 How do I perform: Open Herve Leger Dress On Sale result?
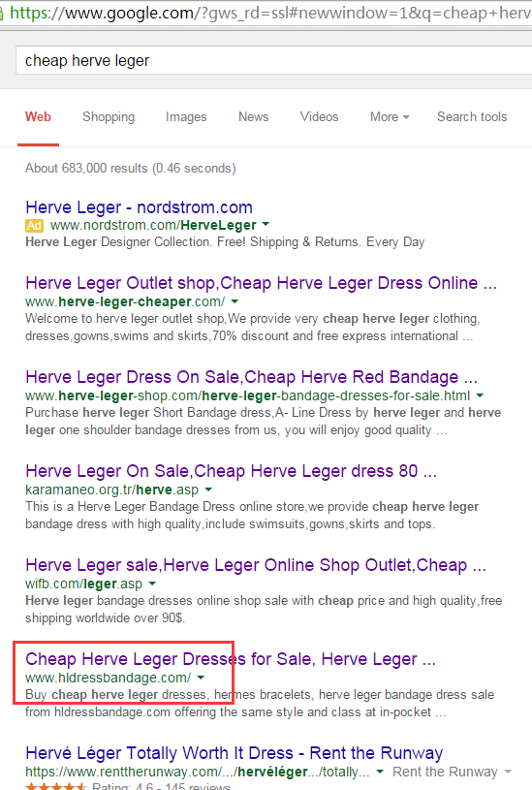click(251, 377)
